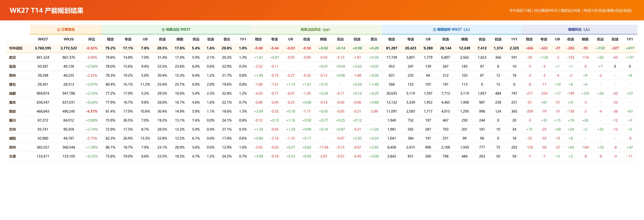
Task: Select the 重庆 row label
Action: click(x=12, y=102)
